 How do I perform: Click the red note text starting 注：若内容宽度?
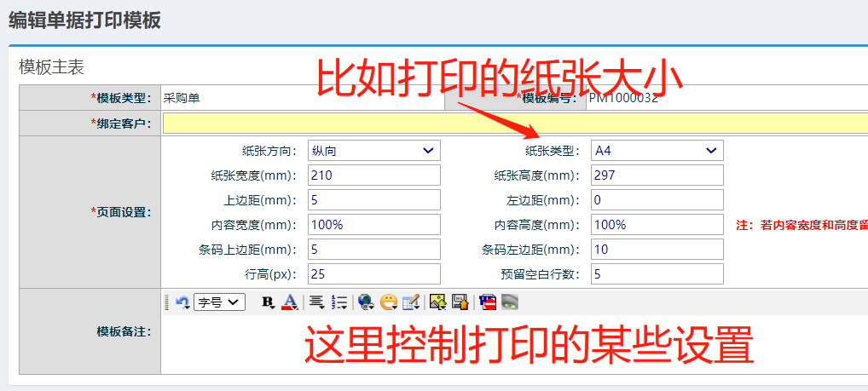pos(801,225)
